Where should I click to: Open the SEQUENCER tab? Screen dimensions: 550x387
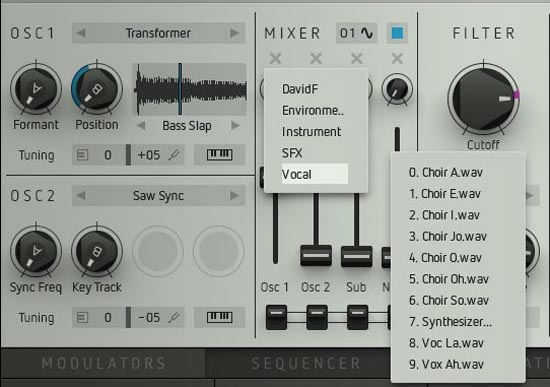[x=306, y=363]
